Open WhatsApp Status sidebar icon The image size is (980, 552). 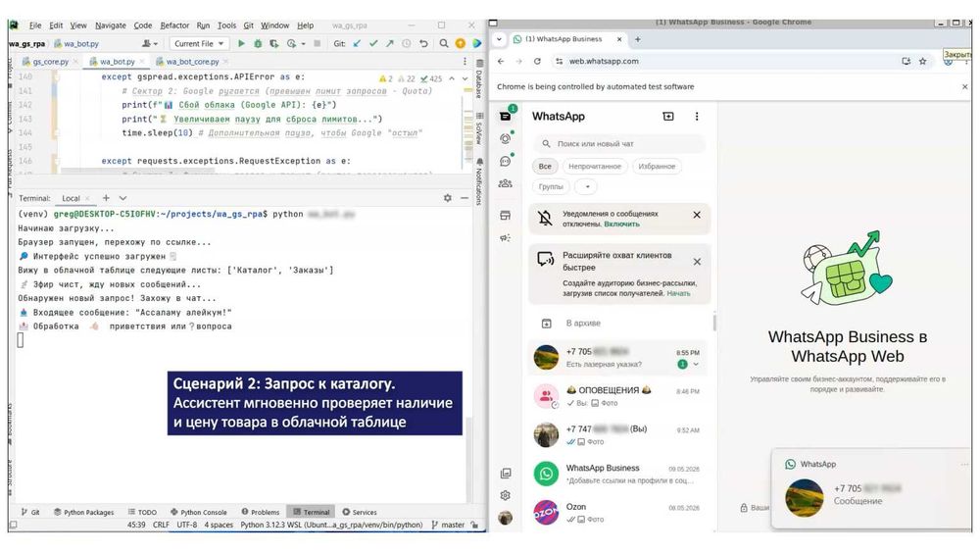pos(506,138)
